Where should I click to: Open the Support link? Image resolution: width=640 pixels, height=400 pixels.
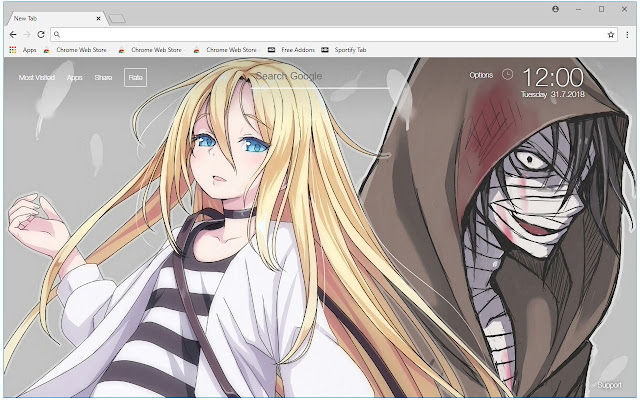(x=609, y=385)
